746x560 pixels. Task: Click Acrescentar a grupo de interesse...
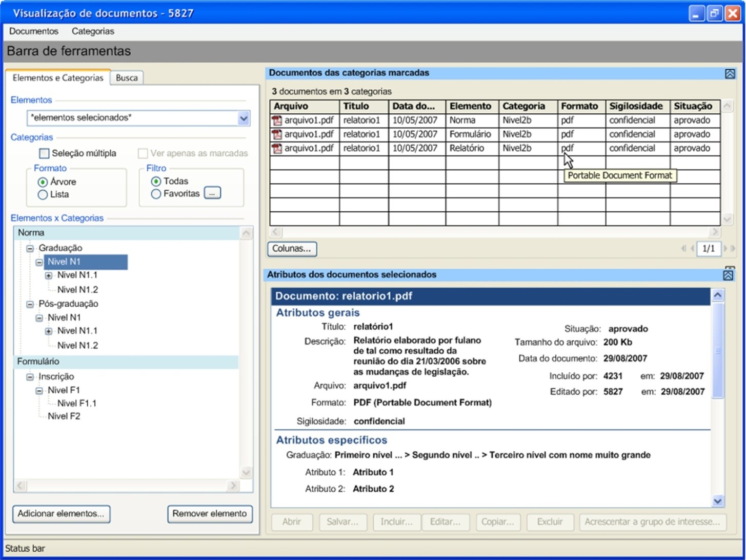point(653,522)
